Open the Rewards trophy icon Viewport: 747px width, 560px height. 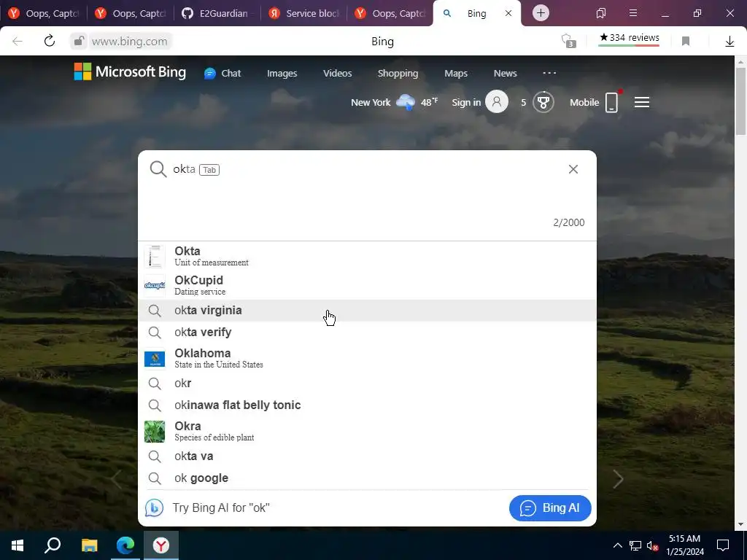tap(543, 102)
